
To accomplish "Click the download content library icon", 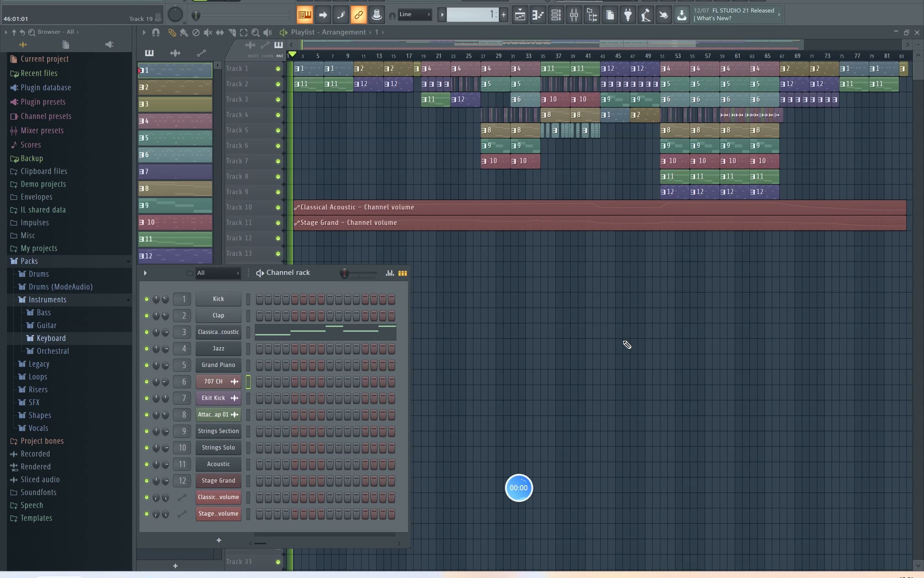I will (682, 15).
